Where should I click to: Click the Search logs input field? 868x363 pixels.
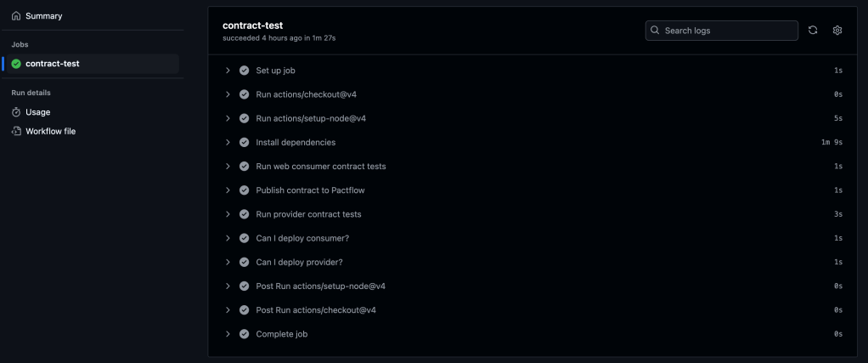728,31
